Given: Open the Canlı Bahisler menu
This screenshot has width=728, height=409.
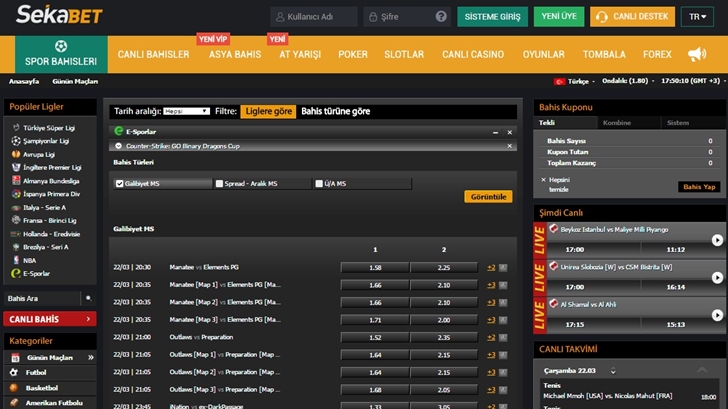Looking at the screenshot, I should (153, 55).
